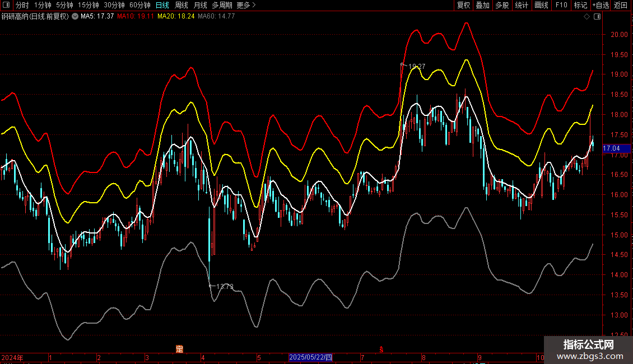The width and height of the screenshot is (633, 364).
Task: Open the 多股 multi-stock view
Action: 502,5
